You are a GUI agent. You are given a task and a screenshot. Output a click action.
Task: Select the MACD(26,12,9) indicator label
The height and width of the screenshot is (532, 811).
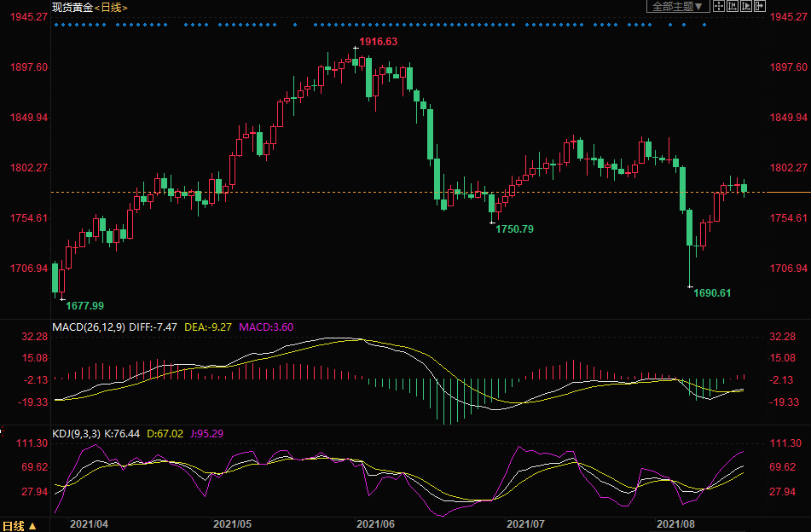click(90, 327)
